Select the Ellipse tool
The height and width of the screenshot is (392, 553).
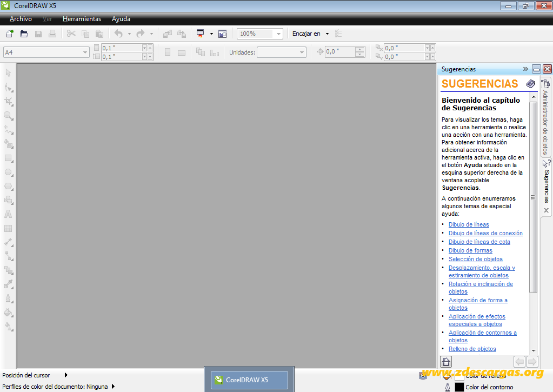click(x=9, y=172)
